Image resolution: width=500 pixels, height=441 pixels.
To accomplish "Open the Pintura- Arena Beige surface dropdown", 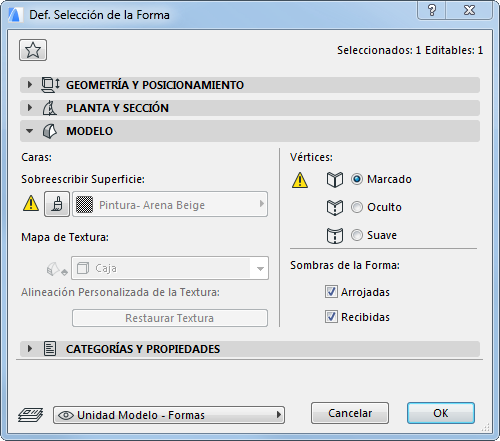I will (170, 204).
